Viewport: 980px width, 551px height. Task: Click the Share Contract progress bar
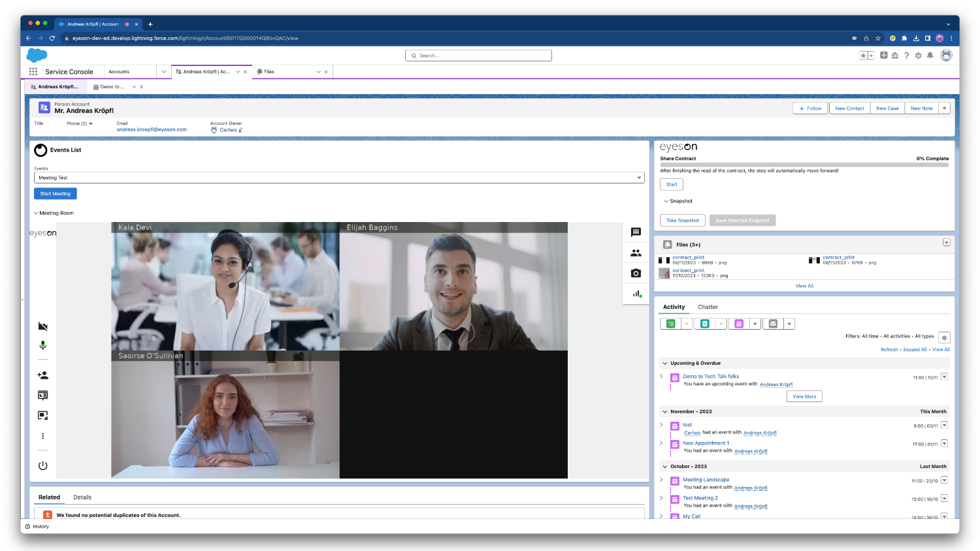[x=804, y=165]
